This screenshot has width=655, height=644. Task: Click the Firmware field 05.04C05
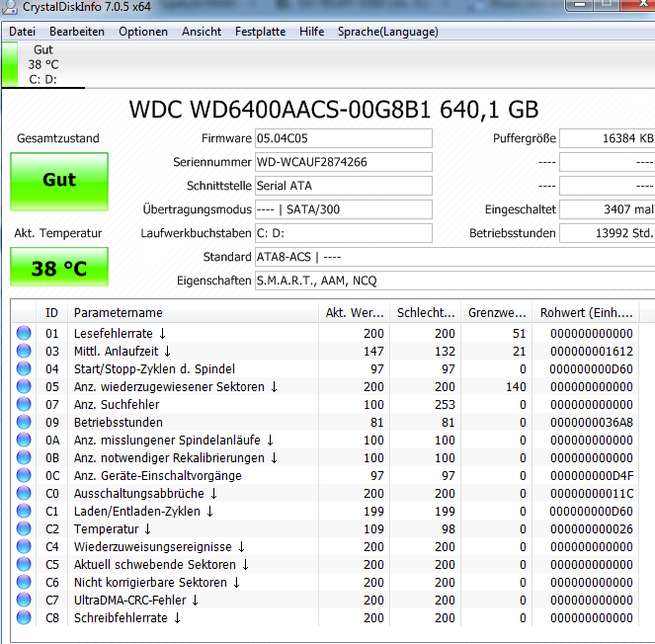[x=344, y=138]
